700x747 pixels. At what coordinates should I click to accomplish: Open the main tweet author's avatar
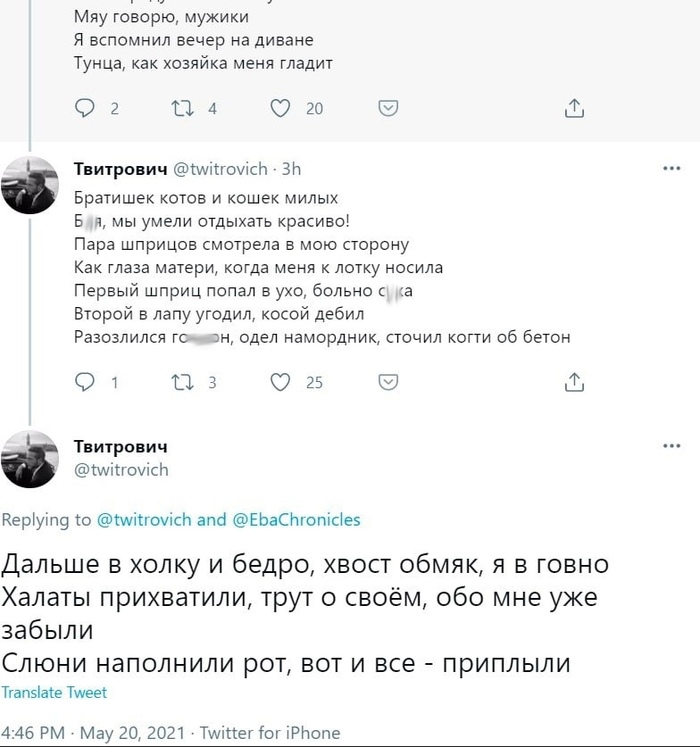pyautogui.click(x=30, y=459)
